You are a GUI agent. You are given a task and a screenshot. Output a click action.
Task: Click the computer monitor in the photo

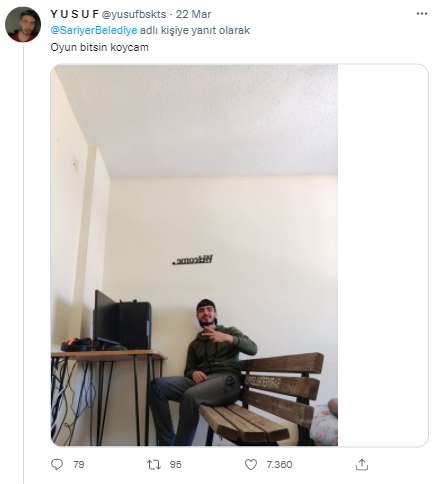(107, 318)
